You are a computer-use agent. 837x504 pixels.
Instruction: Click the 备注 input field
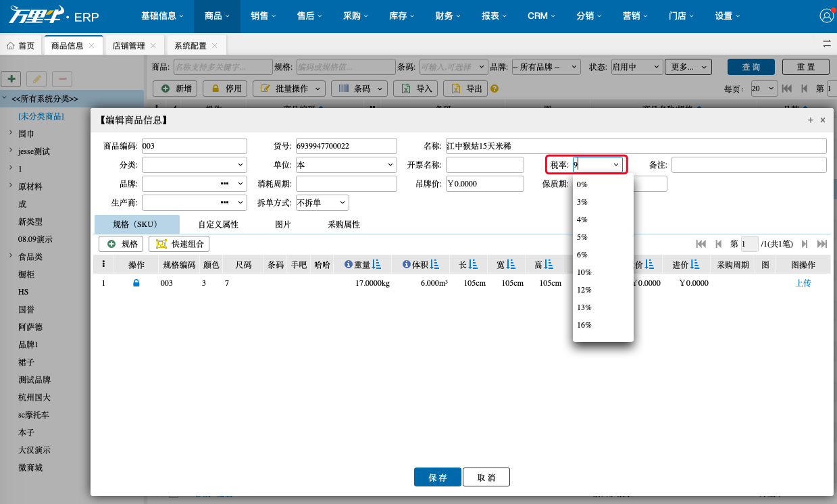pos(749,165)
